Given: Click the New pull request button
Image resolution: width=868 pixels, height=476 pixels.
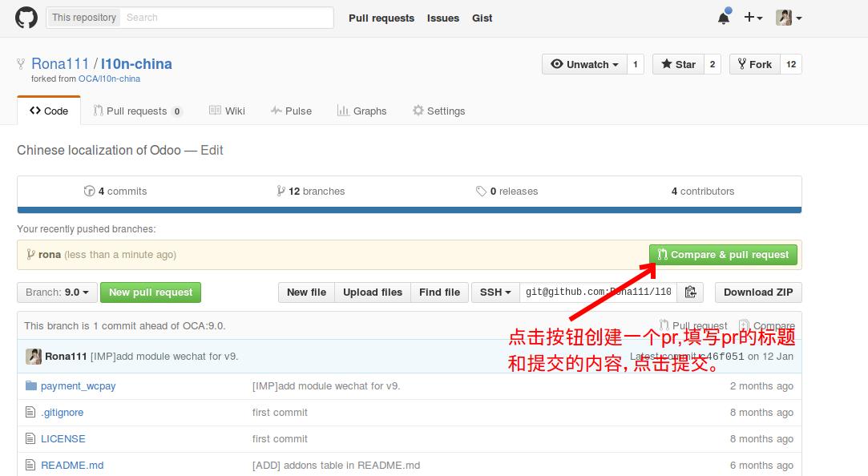Looking at the screenshot, I should [x=151, y=292].
